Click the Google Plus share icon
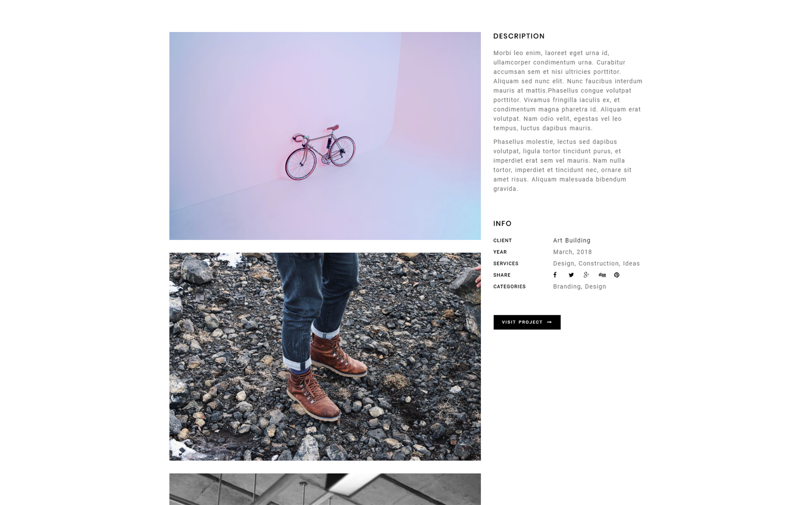The image size is (812, 505). tap(586, 275)
